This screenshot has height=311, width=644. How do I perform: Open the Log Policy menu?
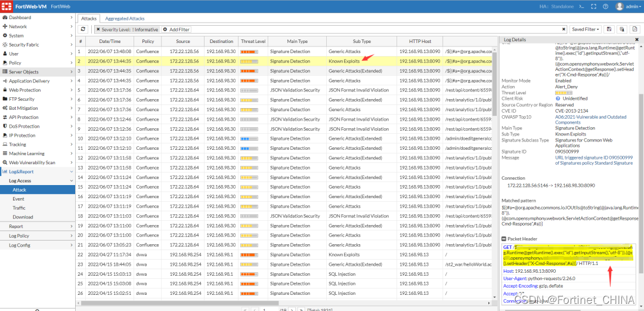pyautogui.click(x=38, y=236)
